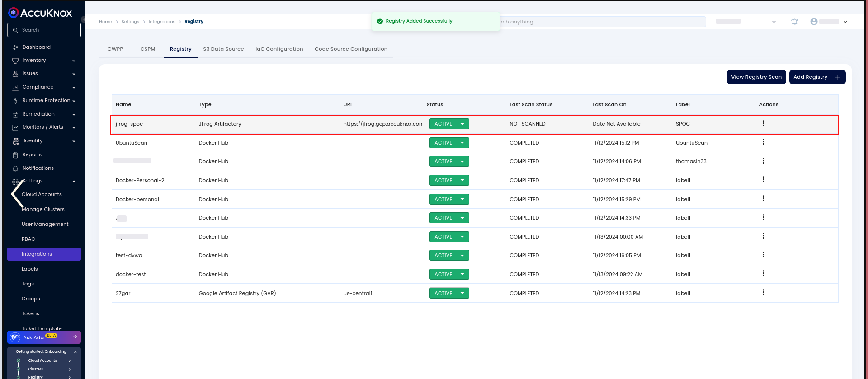Open Cloud Accounts under Settings
Viewport: 868px width, 379px height.
[42, 195]
